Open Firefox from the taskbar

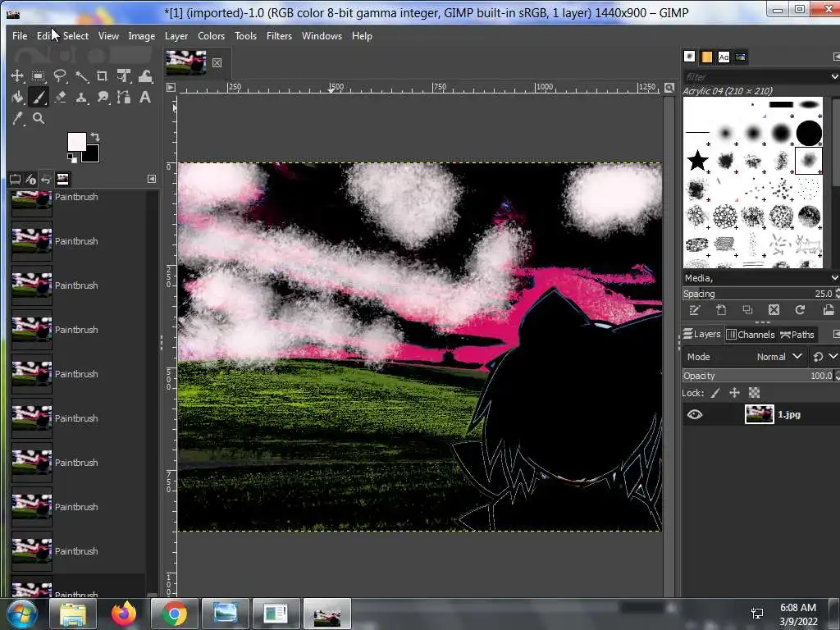(x=124, y=614)
